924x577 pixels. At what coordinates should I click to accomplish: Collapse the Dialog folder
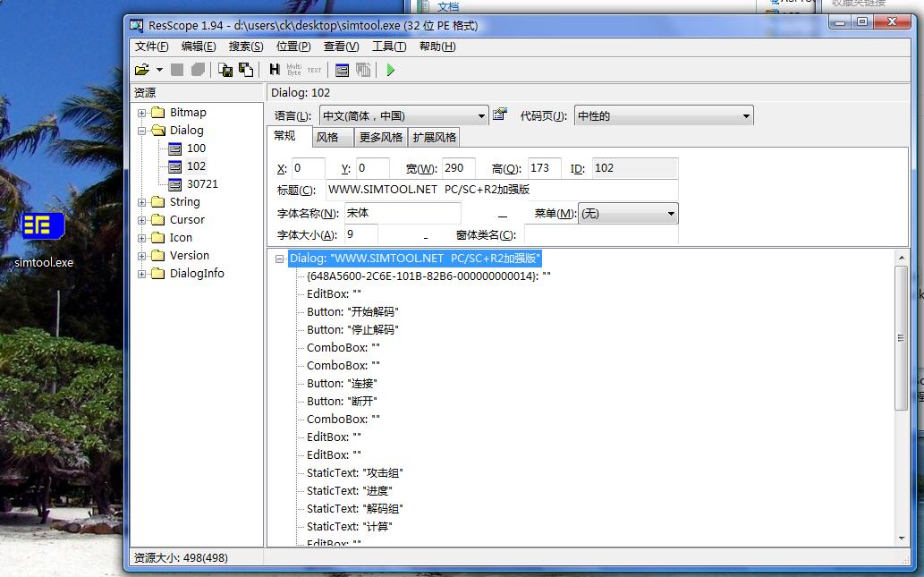pos(141,131)
